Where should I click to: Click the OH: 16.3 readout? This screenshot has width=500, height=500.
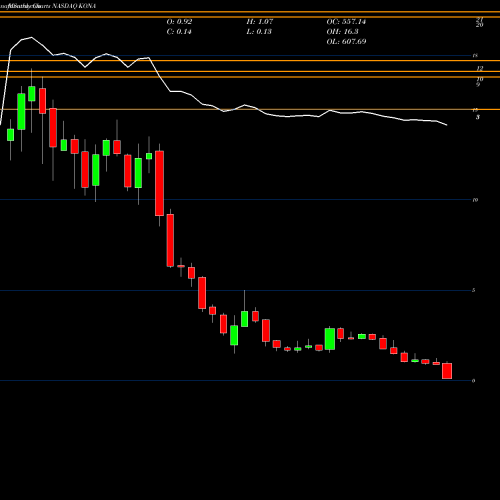pos(342,32)
